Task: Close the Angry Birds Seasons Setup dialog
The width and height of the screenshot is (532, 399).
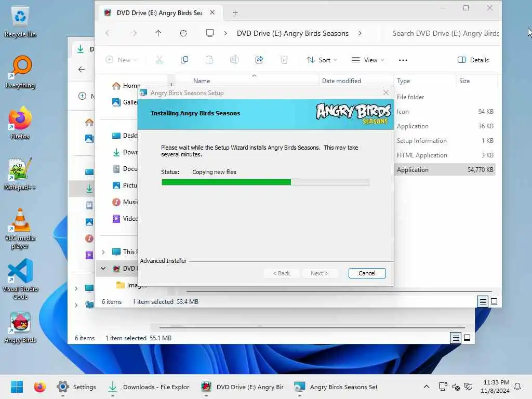Action: [386, 92]
